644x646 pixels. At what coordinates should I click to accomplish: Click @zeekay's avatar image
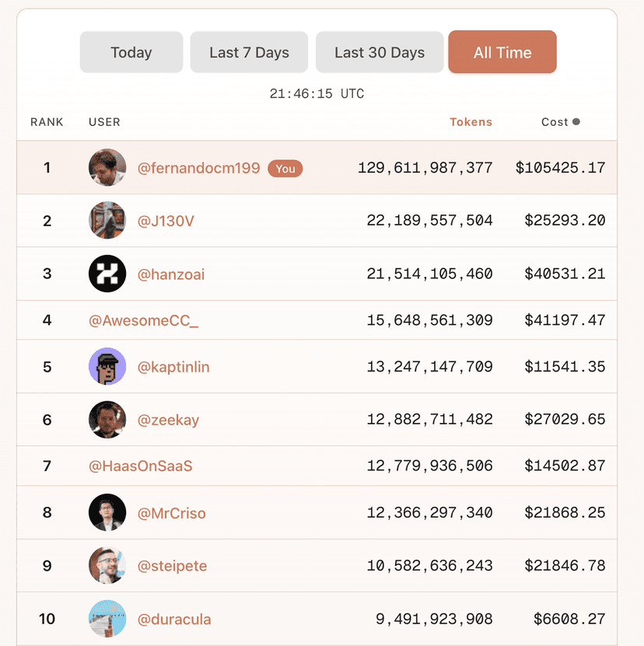(107, 419)
